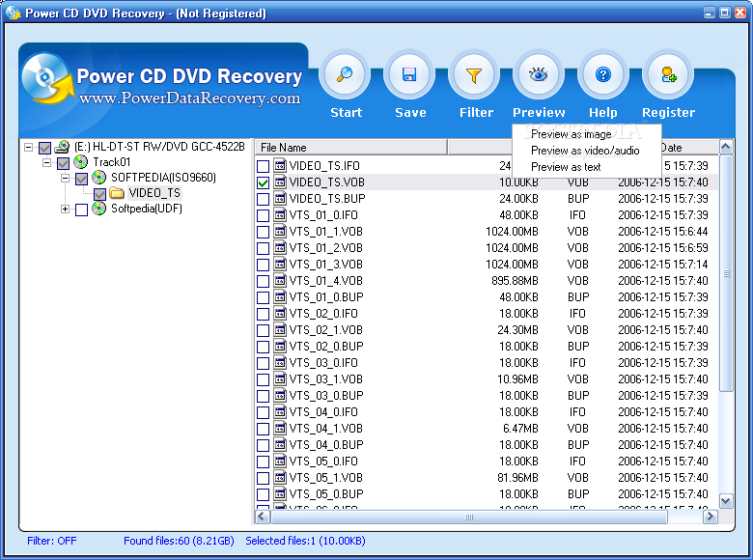Image resolution: width=753 pixels, height=560 pixels.
Task: Click the Register user icon
Action: tap(668, 75)
